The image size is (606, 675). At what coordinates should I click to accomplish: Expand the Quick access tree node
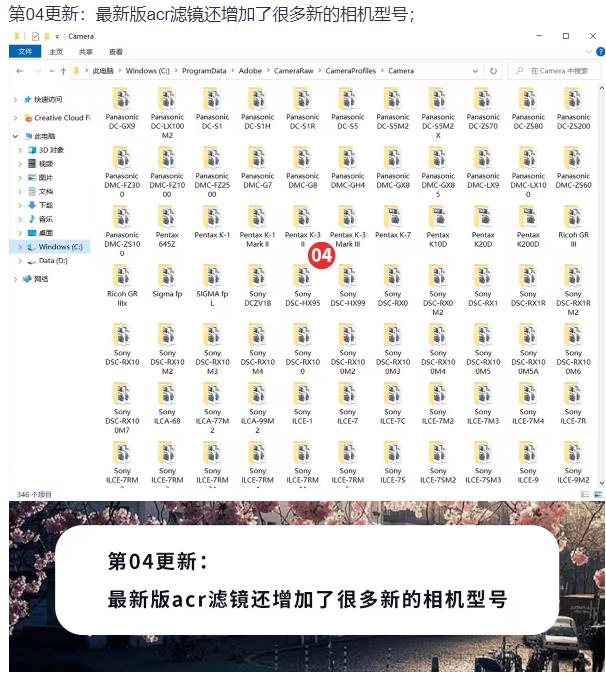(15, 99)
